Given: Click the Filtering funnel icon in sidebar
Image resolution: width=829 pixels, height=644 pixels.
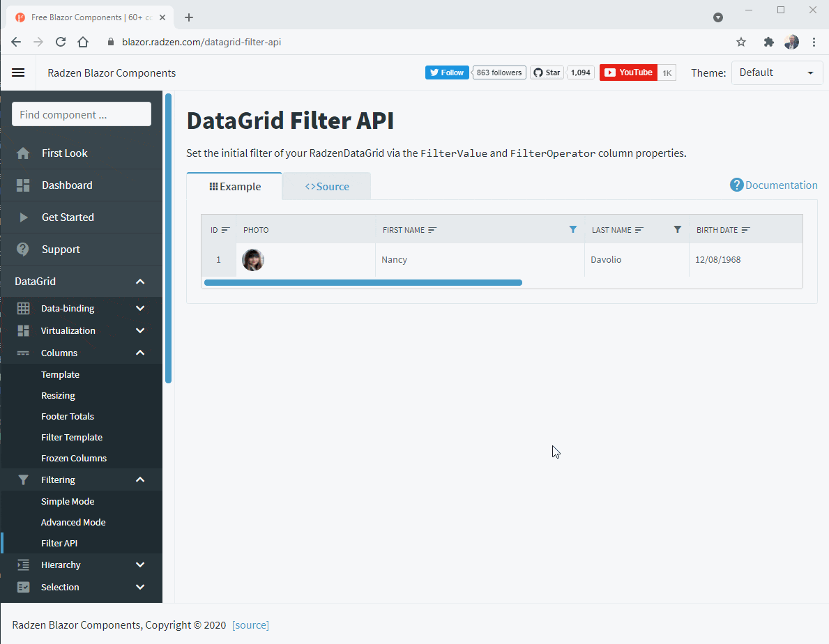Looking at the screenshot, I should click(23, 480).
